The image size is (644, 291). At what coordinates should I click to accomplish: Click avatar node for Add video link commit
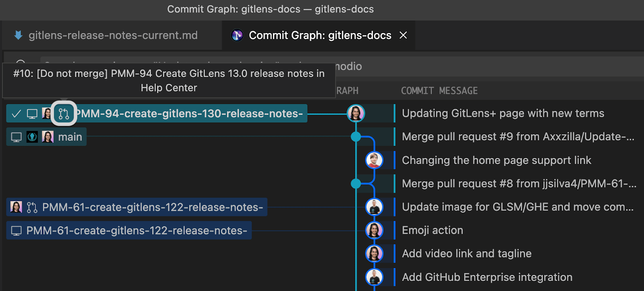tap(374, 254)
